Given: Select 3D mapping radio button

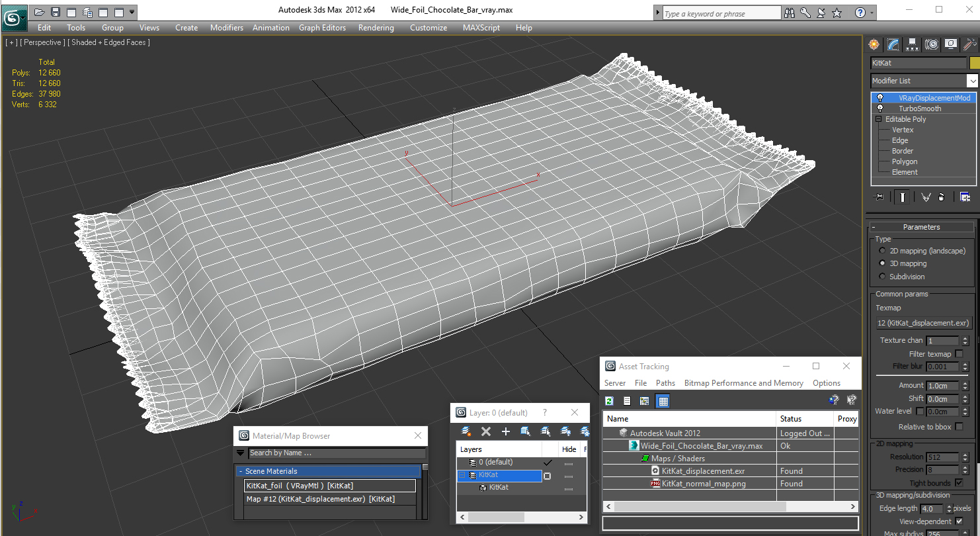Looking at the screenshot, I should tap(882, 263).
